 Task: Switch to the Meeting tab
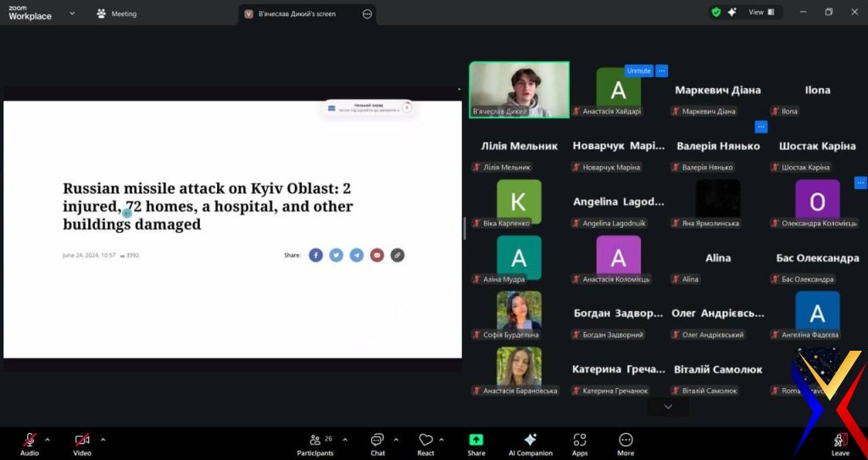[x=117, y=14]
